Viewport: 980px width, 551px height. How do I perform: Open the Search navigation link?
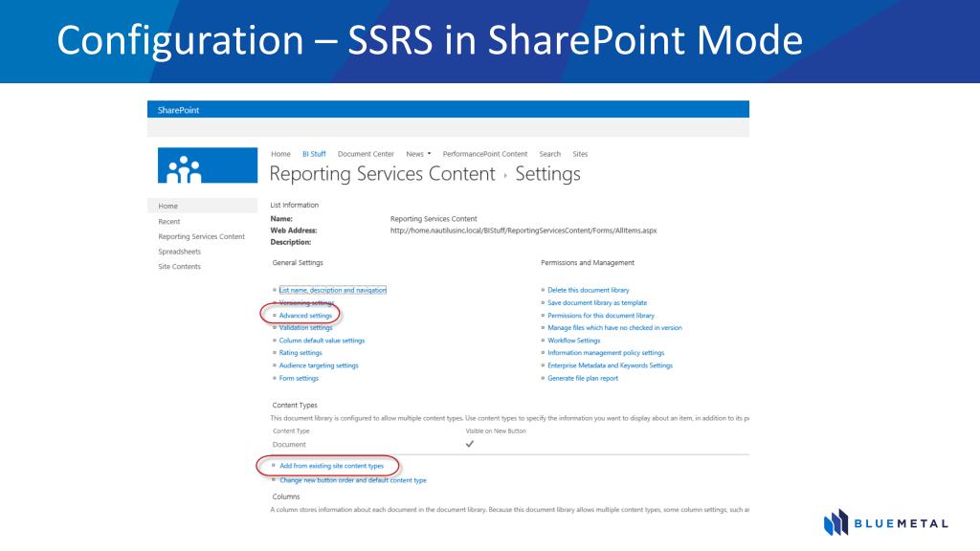550,154
